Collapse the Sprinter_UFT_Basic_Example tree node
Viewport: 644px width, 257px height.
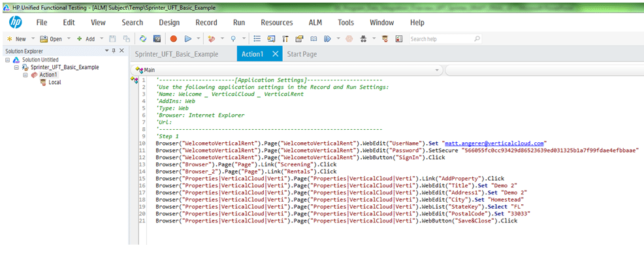16,67
